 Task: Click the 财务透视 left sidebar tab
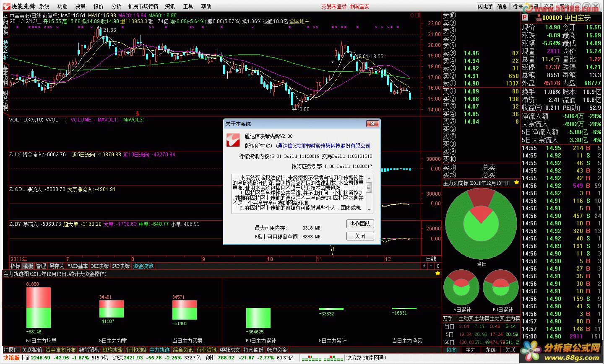point(5,101)
